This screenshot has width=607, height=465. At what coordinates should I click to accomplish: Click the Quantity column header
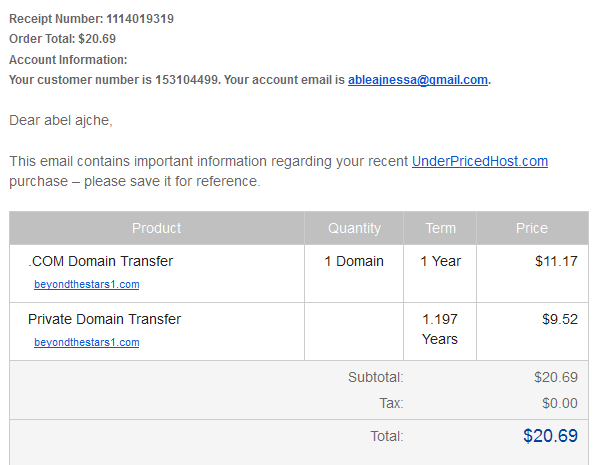click(354, 228)
